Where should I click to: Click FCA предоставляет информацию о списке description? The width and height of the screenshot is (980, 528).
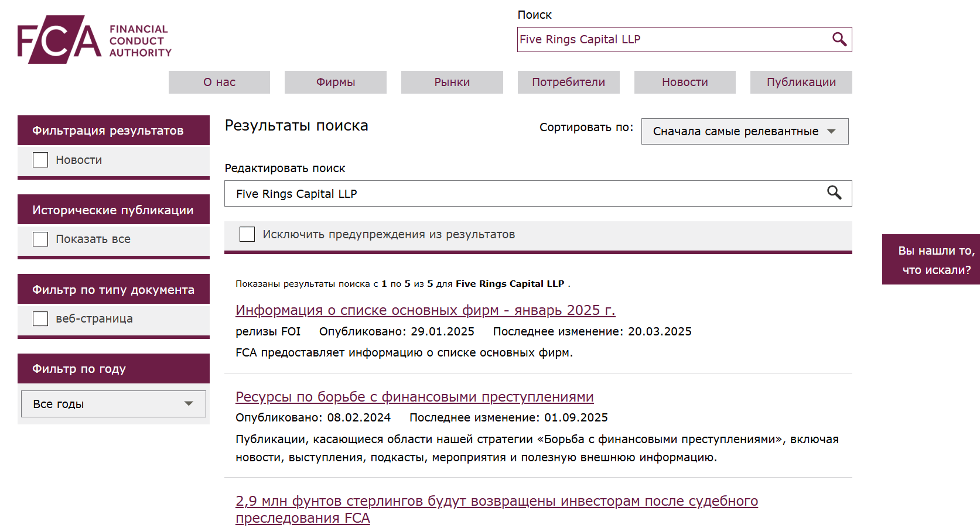tap(404, 352)
